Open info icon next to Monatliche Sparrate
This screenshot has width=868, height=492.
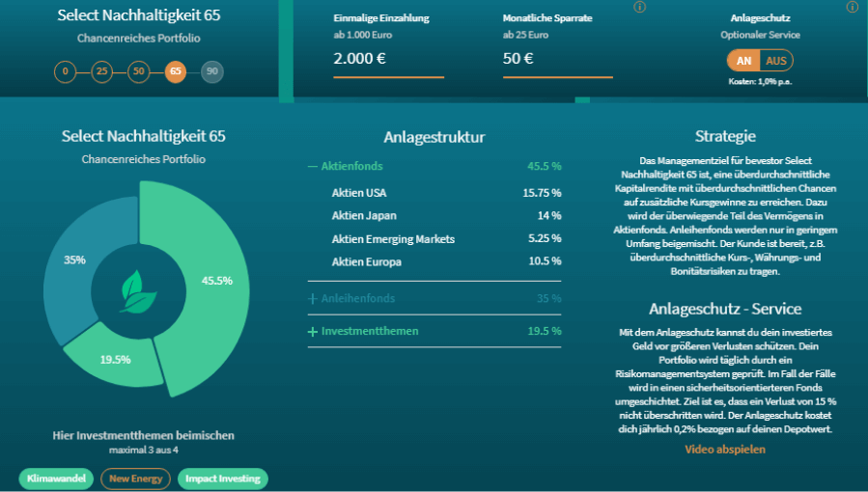(x=639, y=7)
